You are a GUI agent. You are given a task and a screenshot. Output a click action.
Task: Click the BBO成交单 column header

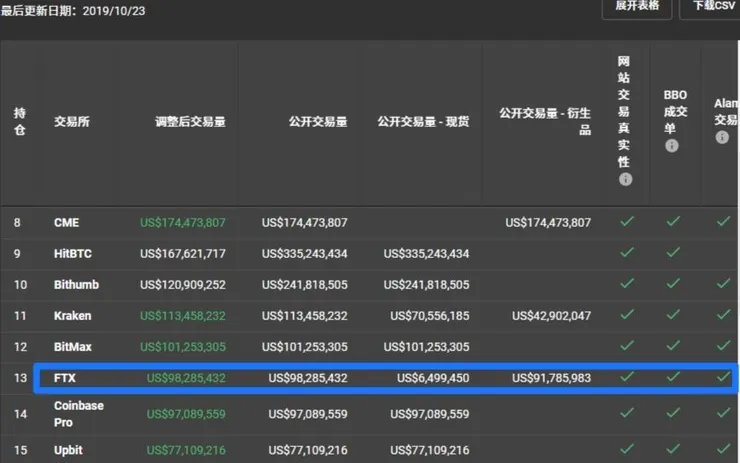click(675, 111)
